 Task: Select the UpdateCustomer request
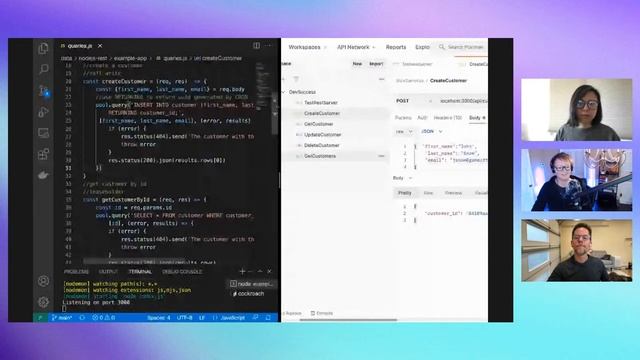[x=322, y=135]
